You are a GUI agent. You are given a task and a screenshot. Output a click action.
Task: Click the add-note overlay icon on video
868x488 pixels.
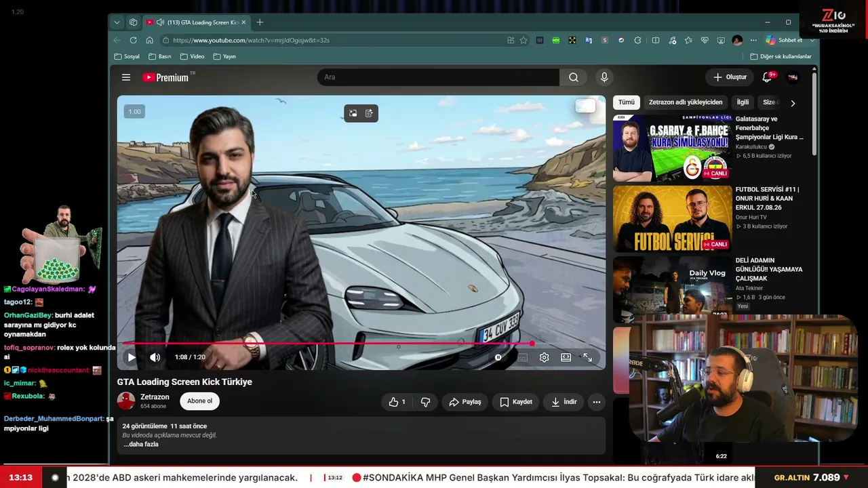point(369,113)
